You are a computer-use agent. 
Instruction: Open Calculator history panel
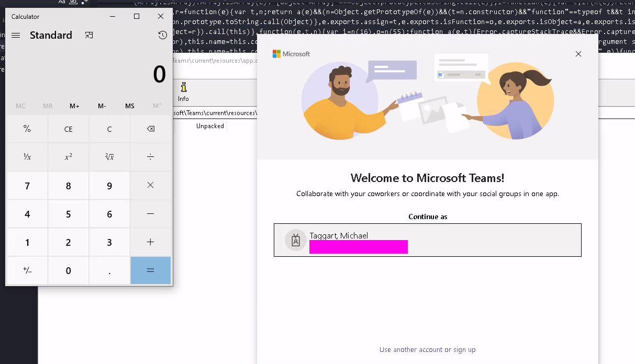[162, 35]
